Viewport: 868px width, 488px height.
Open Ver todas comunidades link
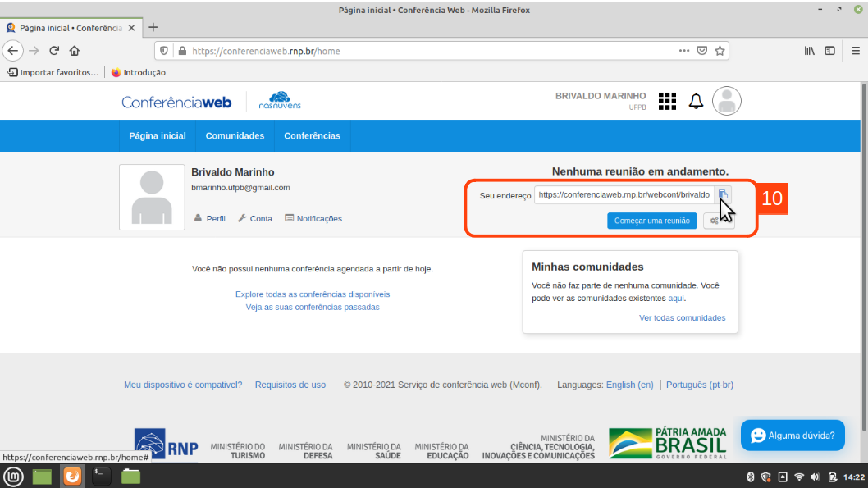tap(682, 318)
